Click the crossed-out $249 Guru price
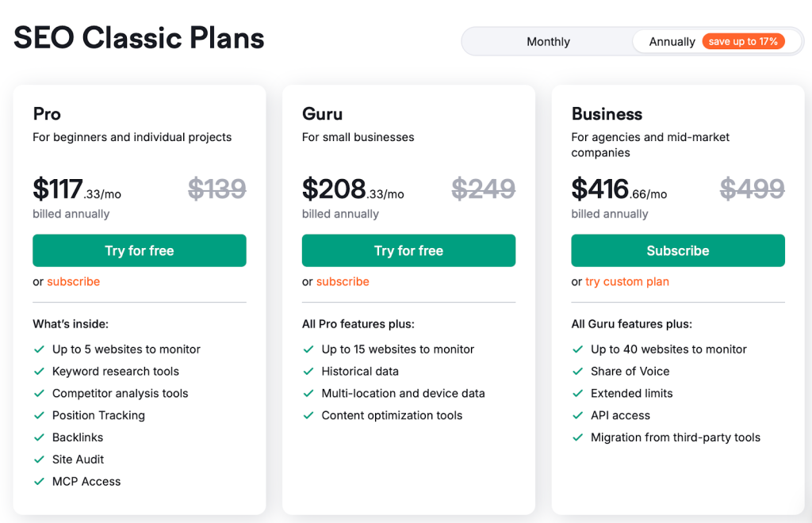Image resolution: width=812 pixels, height=523 pixels. click(x=483, y=189)
